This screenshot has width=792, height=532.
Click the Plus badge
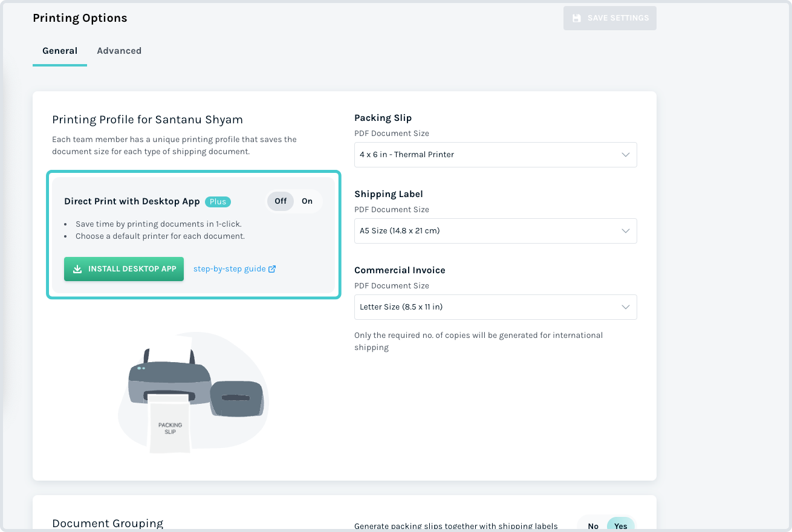[218, 202]
